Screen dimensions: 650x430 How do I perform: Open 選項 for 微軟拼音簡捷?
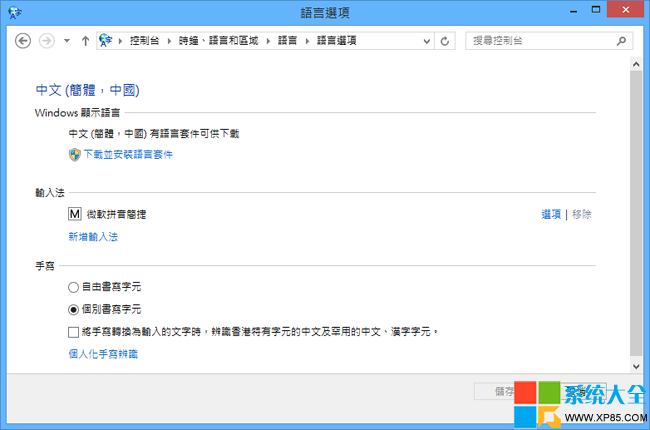(551, 214)
